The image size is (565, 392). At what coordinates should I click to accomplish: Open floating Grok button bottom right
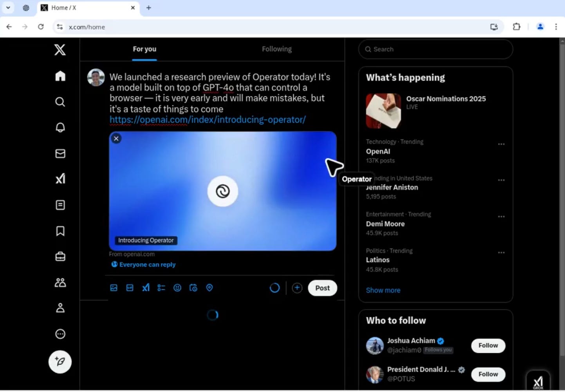538,381
